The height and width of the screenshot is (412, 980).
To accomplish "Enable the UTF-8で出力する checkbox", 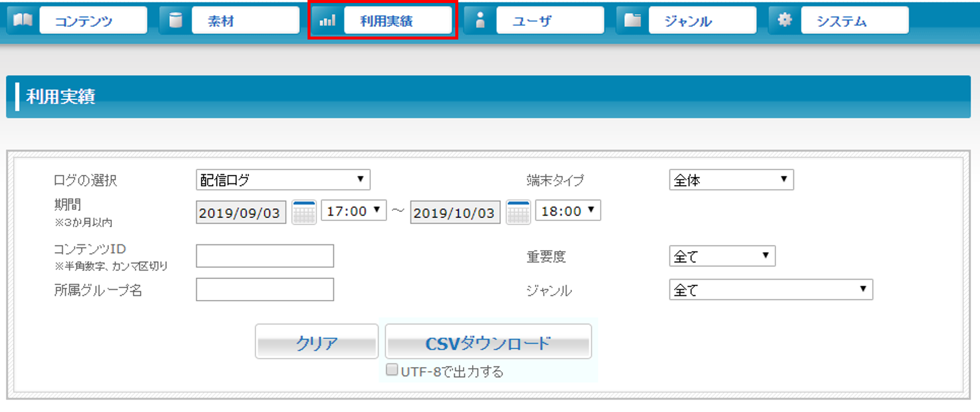I will (392, 369).
